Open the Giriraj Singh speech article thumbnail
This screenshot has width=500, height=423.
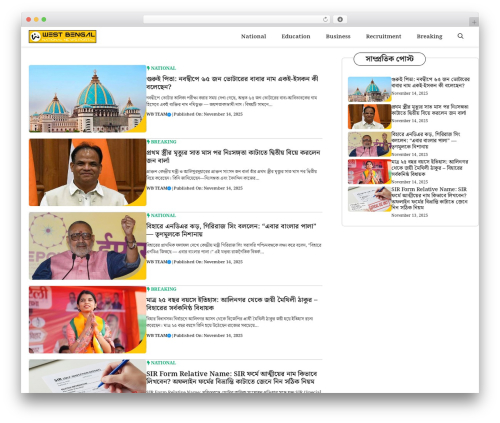click(x=87, y=246)
